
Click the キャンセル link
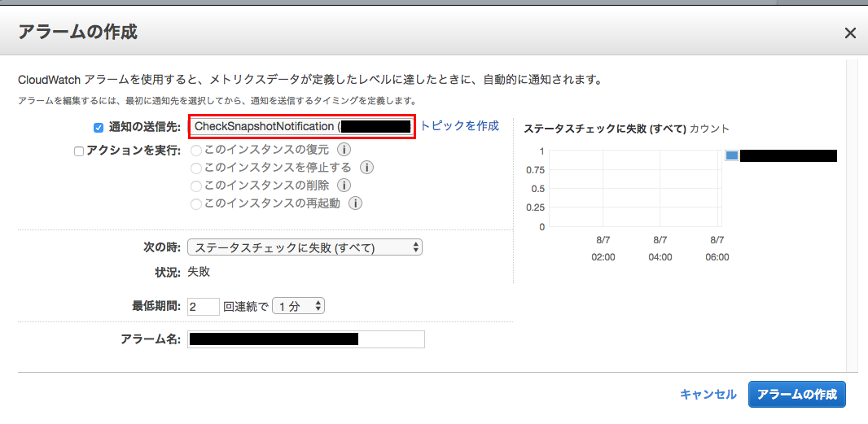(x=708, y=394)
